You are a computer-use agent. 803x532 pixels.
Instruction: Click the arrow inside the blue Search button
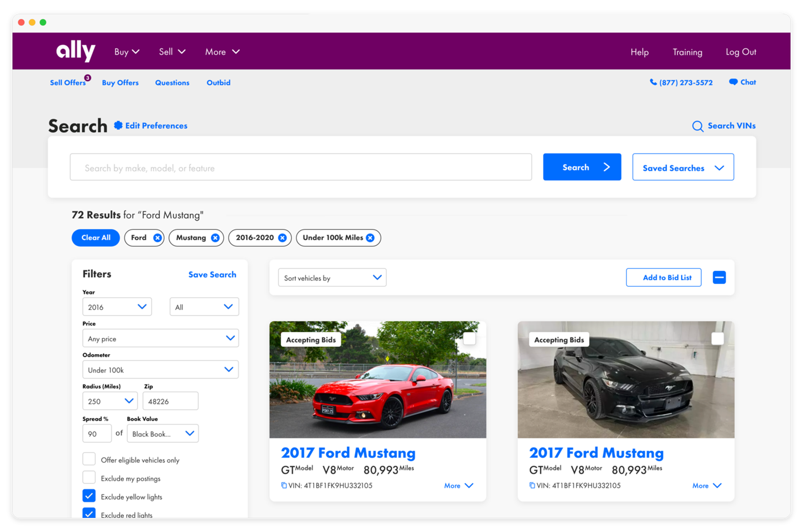(607, 167)
